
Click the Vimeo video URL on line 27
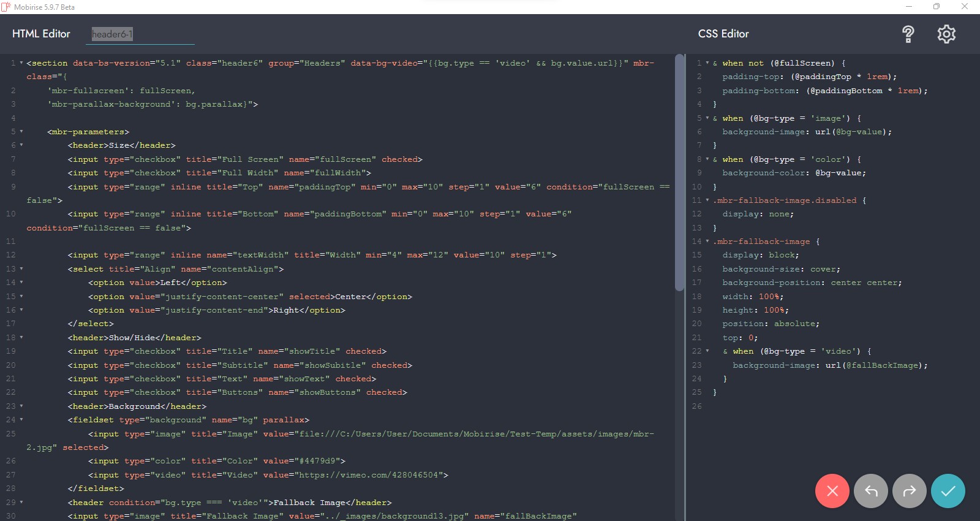[x=371, y=475]
